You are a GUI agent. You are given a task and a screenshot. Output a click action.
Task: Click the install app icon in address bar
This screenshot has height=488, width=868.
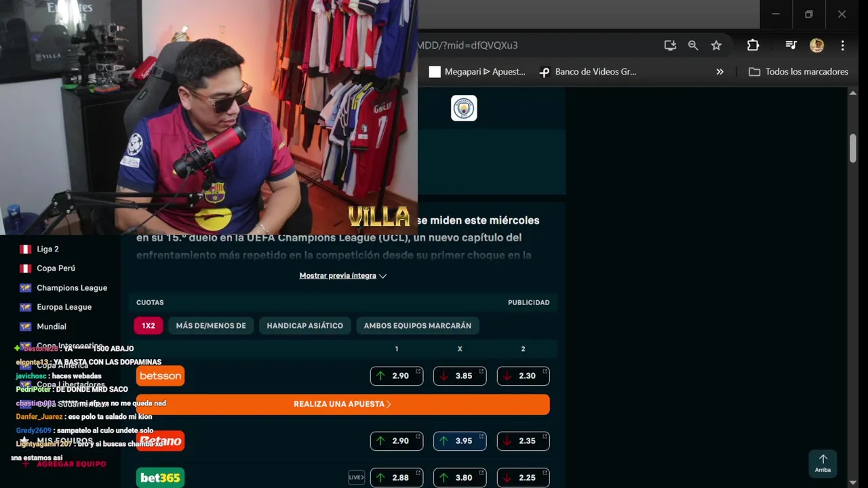pyautogui.click(x=670, y=45)
